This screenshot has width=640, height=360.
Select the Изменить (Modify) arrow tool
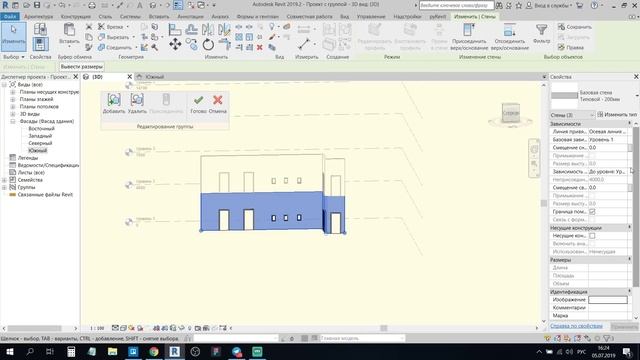(13, 36)
